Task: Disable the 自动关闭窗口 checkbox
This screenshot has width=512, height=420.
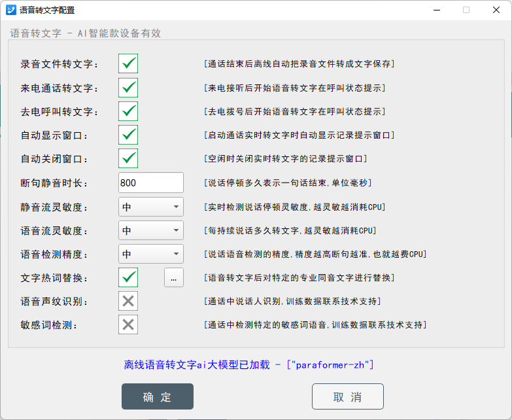Action: point(128,158)
